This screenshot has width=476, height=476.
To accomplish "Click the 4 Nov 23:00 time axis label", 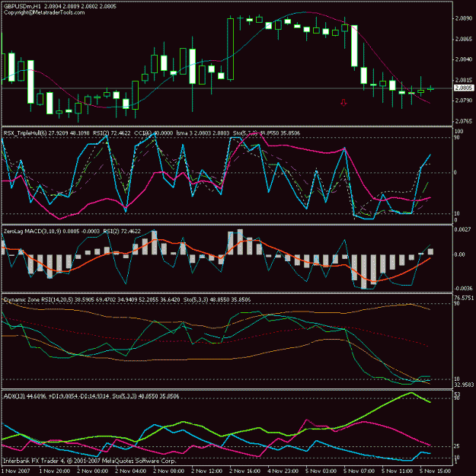I will pyautogui.click(x=283, y=471).
